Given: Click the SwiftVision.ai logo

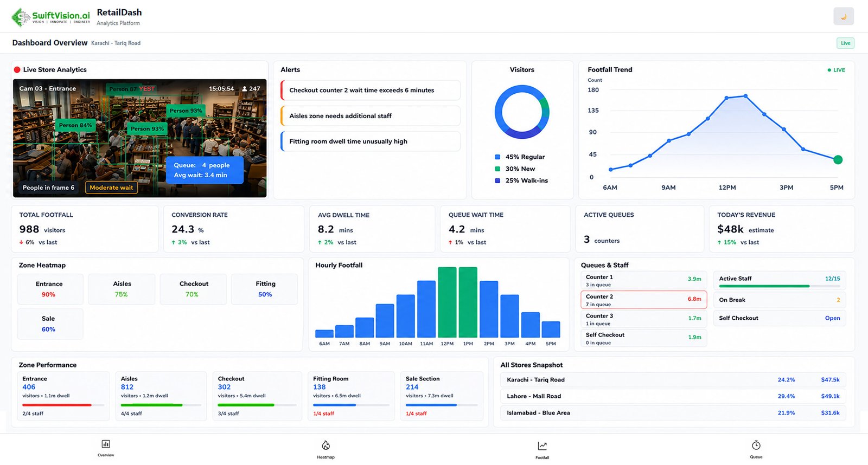Looking at the screenshot, I should click(50, 17).
